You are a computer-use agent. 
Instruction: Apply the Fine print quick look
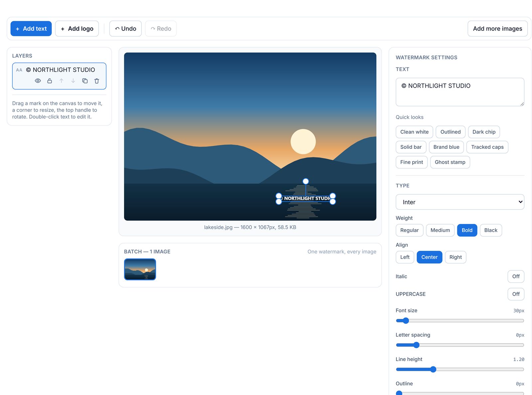[x=412, y=162]
